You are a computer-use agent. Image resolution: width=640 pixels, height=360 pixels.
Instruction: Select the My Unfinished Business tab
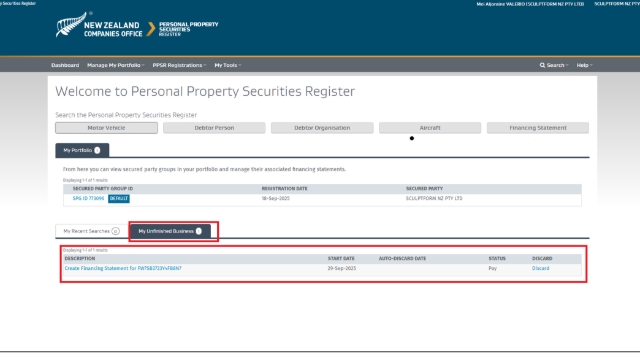pyautogui.click(x=170, y=231)
